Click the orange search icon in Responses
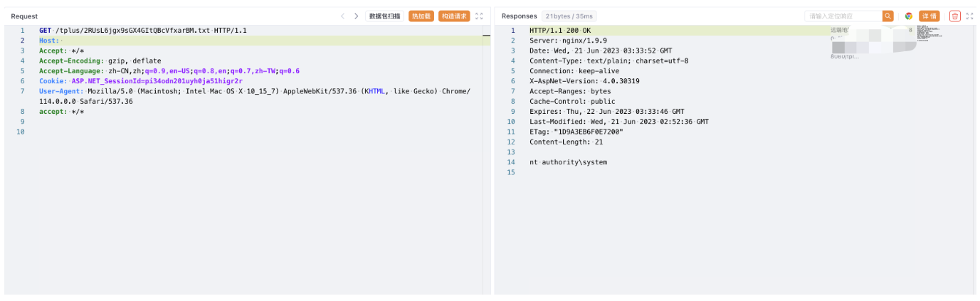This screenshot has height=301, width=980. point(887,16)
